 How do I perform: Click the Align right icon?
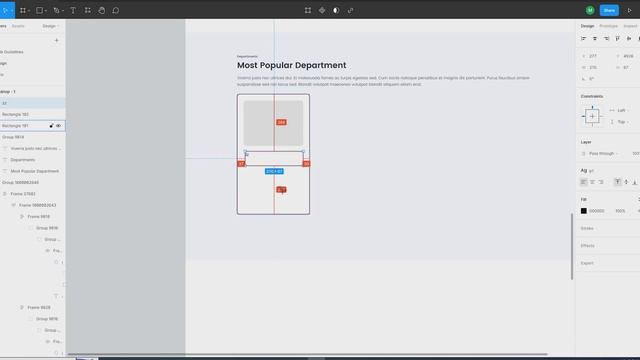coord(606,38)
